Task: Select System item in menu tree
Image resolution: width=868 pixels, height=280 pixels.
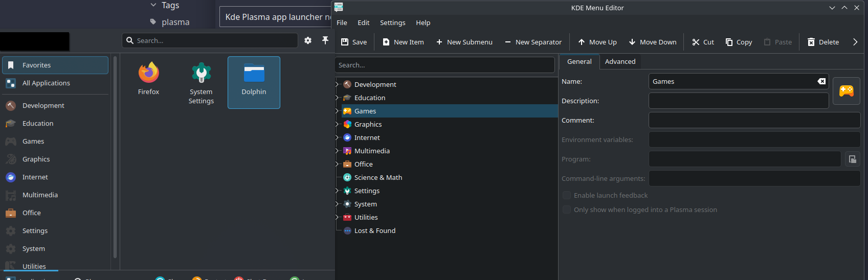Action: (365, 204)
